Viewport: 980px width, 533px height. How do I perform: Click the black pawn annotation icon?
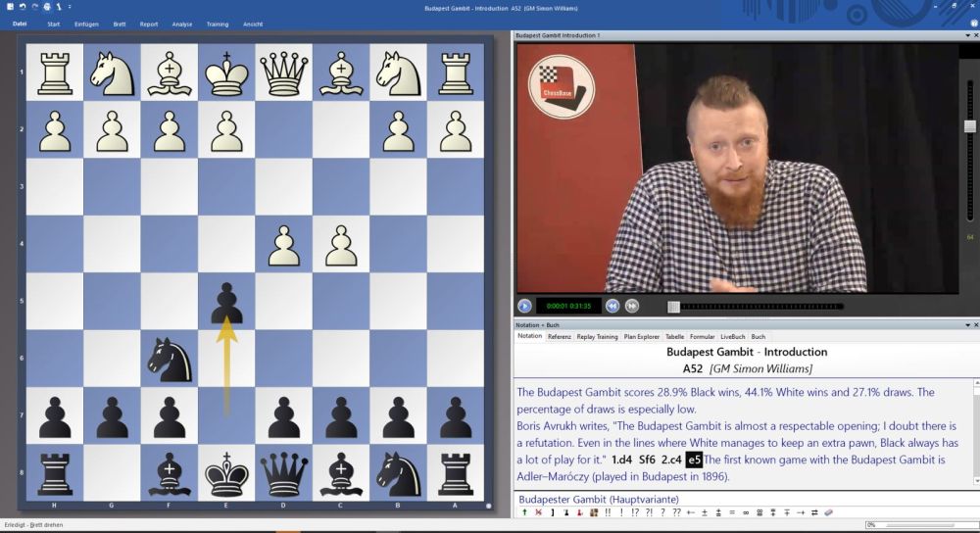[x=566, y=512]
